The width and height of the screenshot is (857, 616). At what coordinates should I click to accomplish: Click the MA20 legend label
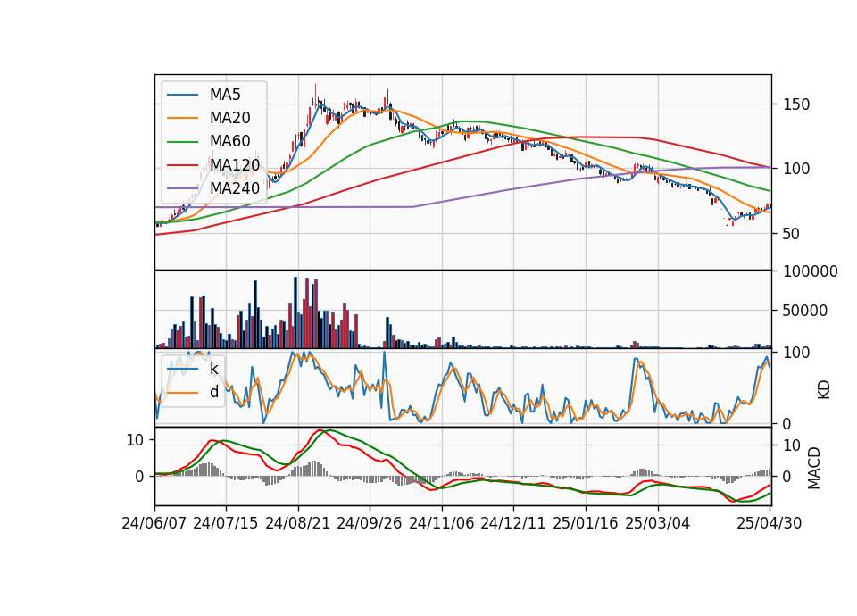click(229, 118)
